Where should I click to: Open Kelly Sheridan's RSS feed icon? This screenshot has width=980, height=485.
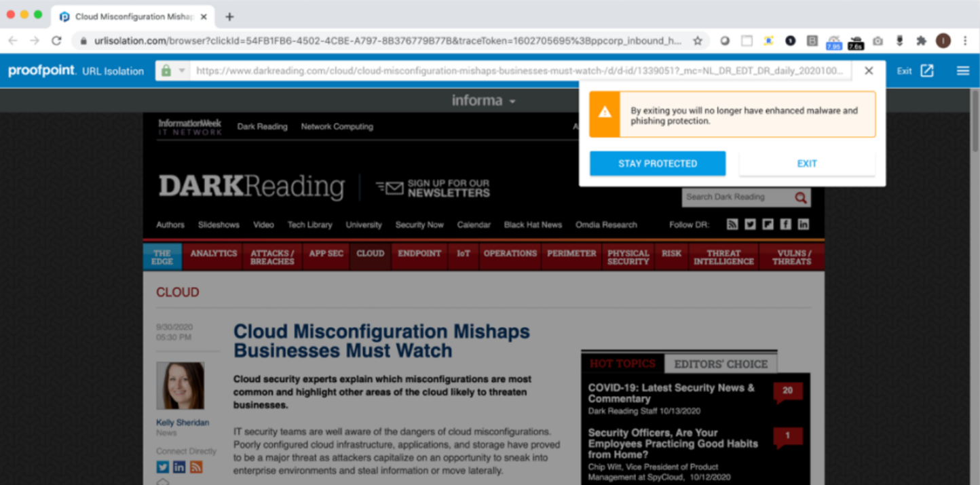pyautogui.click(x=196, y=467)
